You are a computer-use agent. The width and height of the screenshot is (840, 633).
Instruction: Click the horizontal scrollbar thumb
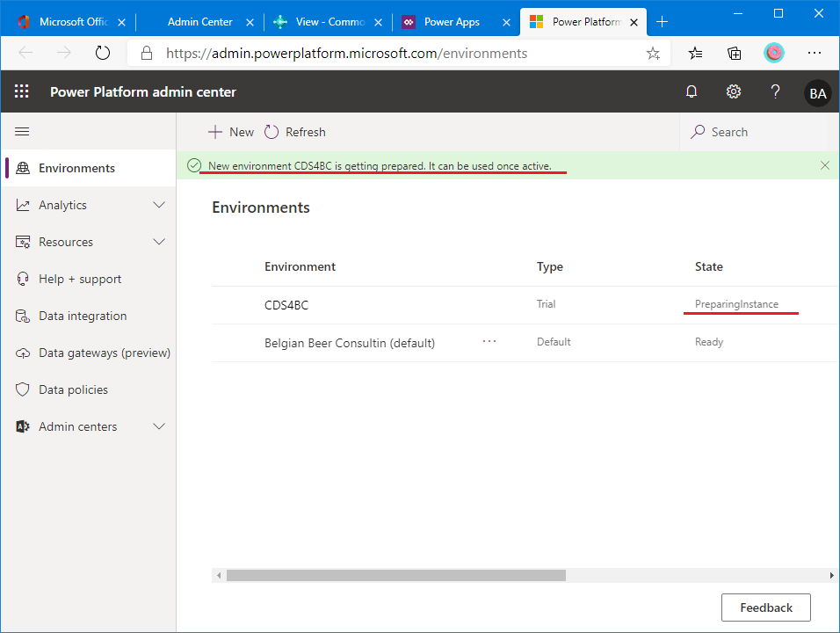pyautogui.click(x=396, y=575)
